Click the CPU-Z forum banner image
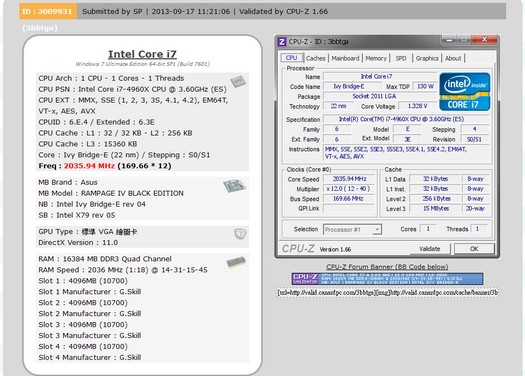Image resolution: width=525 pixels, height=376 pixels. [387, 279]
